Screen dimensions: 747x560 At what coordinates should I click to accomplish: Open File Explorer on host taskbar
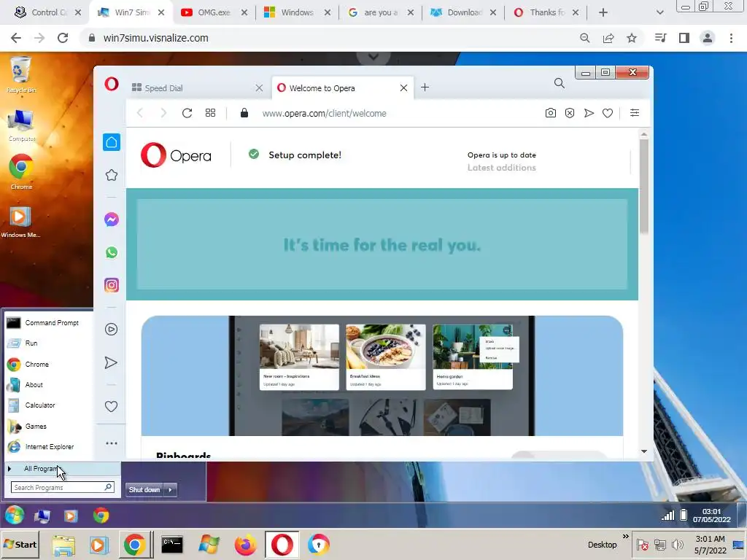[x=64, y=545]
